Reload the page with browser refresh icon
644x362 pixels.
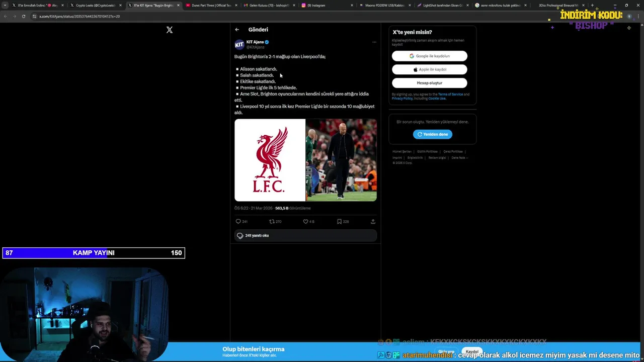click(x=23, y=16)
